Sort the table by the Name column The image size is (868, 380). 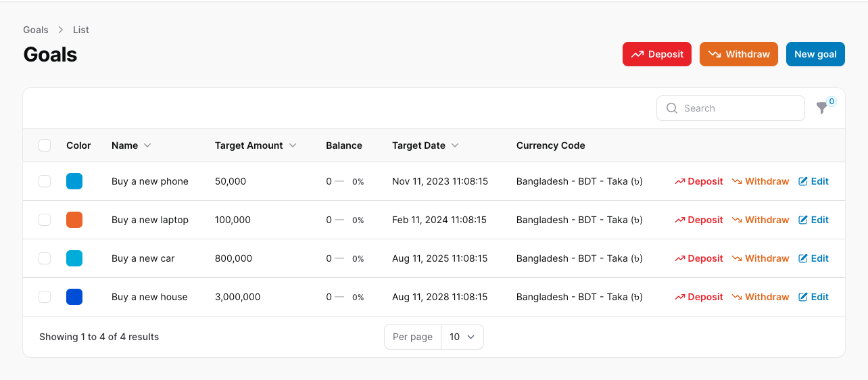(131, 145)
